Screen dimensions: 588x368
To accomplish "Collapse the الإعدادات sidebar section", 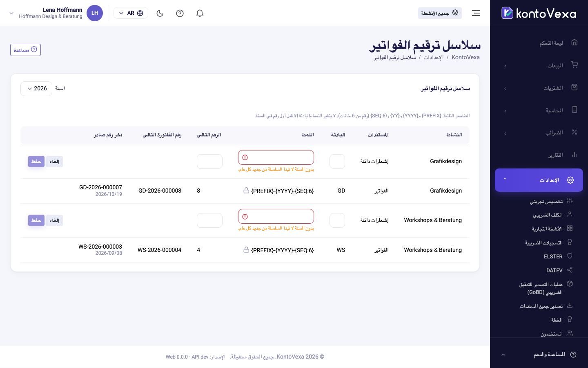I will (539, 180).
